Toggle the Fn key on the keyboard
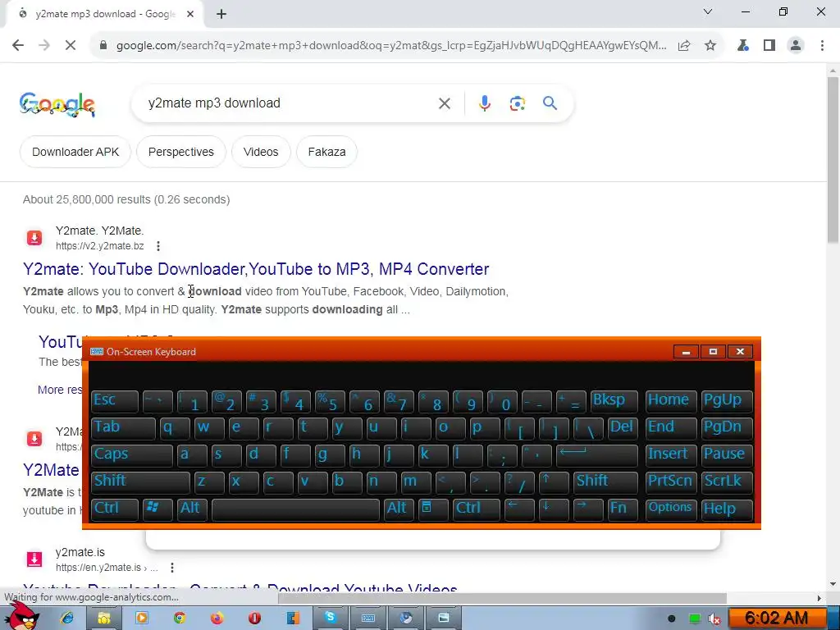Screen dimensions: 840x630 pyautogui.click(x=622, y=509)
